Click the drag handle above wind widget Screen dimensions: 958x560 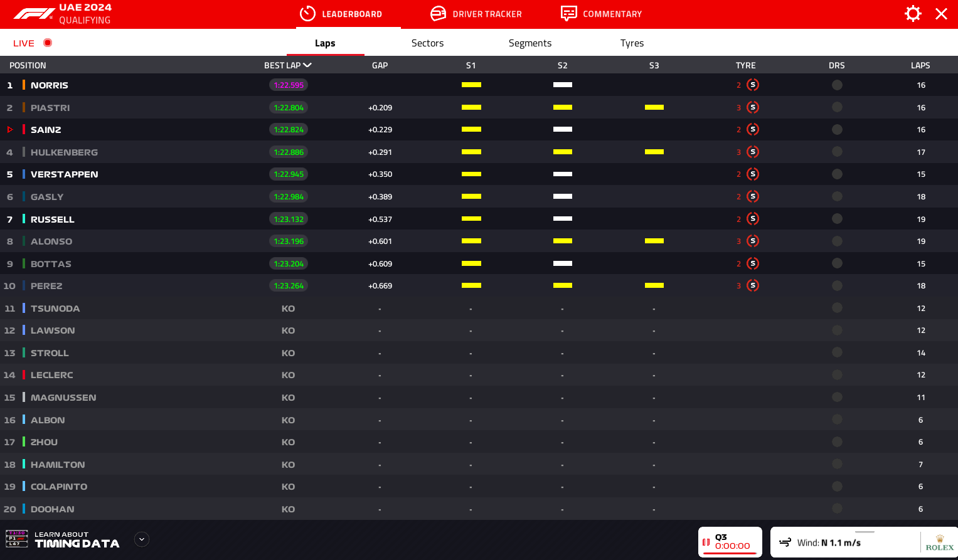[865, 532]
